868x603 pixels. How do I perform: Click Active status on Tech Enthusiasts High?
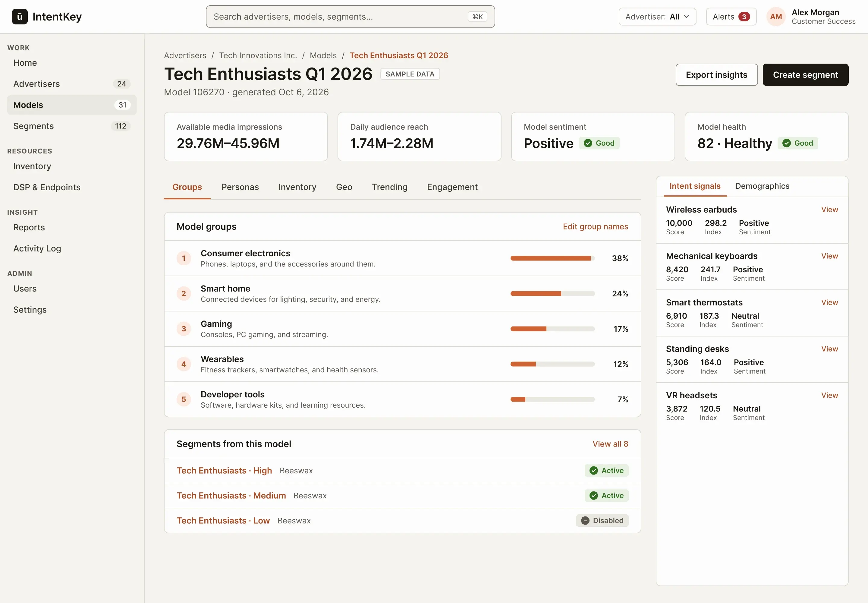[x=606, y=470]
